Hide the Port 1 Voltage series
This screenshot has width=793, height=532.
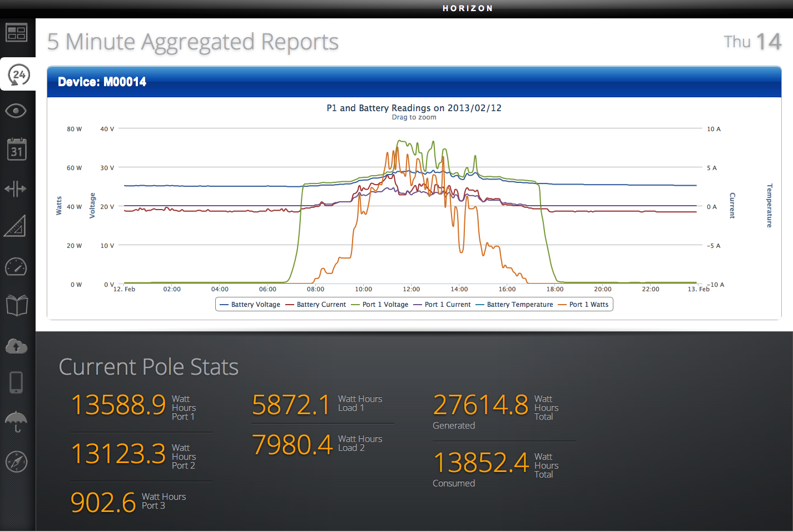click(x=380, y=305)
